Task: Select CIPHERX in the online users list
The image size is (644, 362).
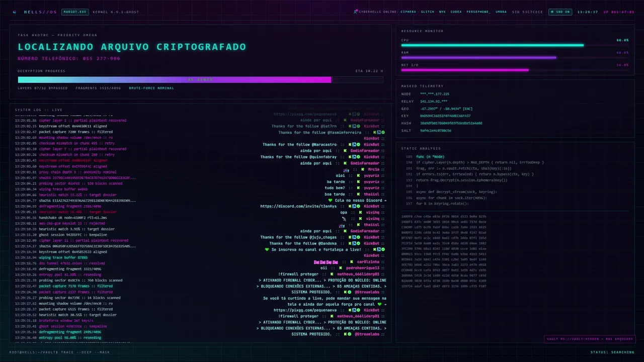Action: pos(409,12)
